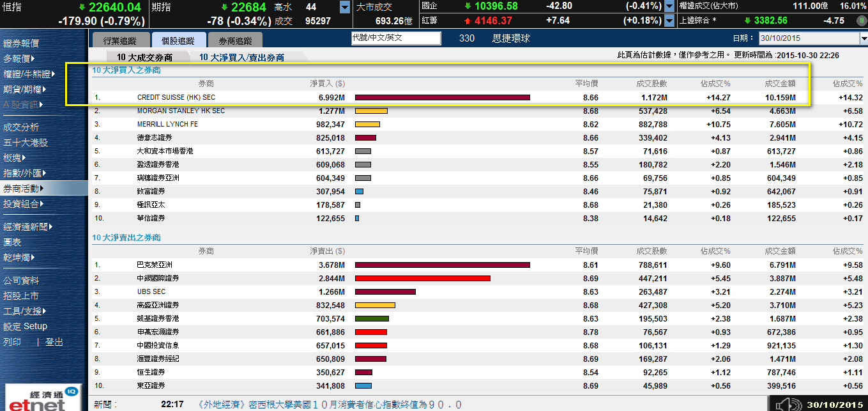The height and width of the screenshot is (411, 868).
Task: Click MORGAN STANLEY HK SEC broker row
Action: pyautogui.click(x=478, y=111)
